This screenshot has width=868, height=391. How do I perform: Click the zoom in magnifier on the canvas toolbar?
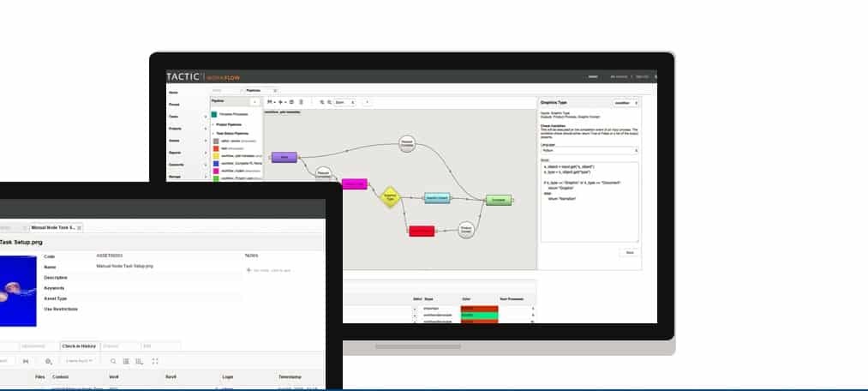[322, 102]
